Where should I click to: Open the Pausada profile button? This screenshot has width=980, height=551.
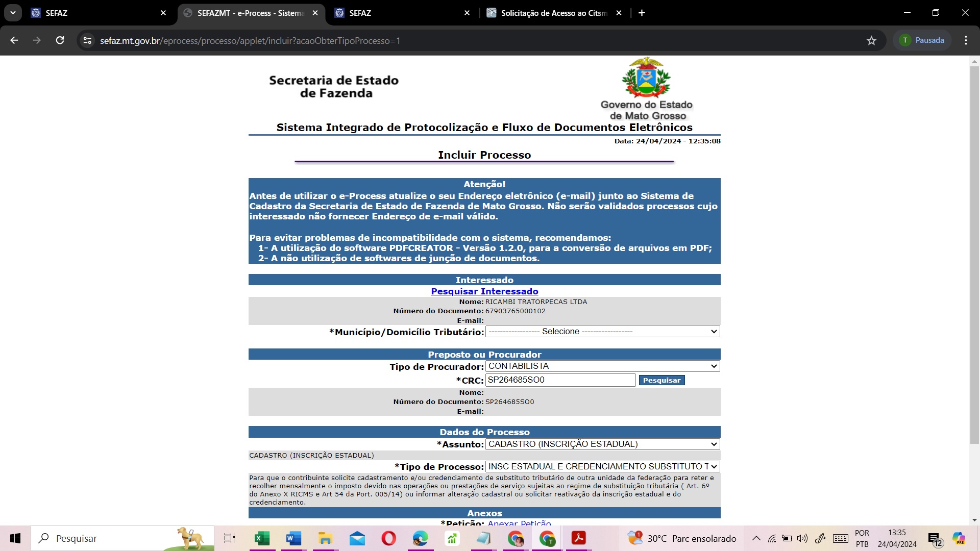pos(922,40)
